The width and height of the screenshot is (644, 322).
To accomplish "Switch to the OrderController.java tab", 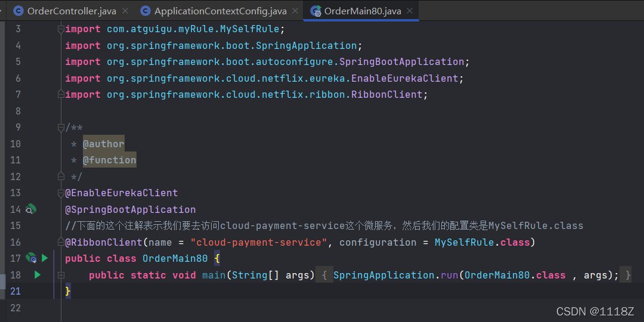I will pos(72,11).
